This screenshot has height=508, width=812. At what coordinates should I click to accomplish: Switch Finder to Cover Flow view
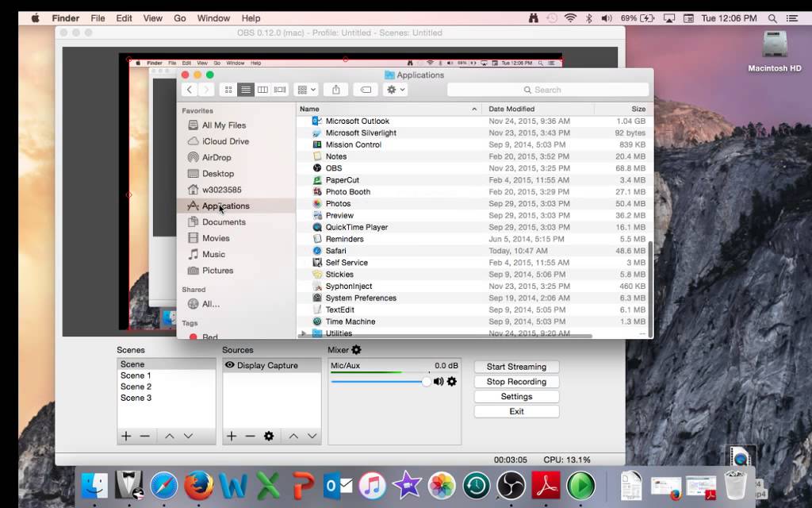pos(280,90)
